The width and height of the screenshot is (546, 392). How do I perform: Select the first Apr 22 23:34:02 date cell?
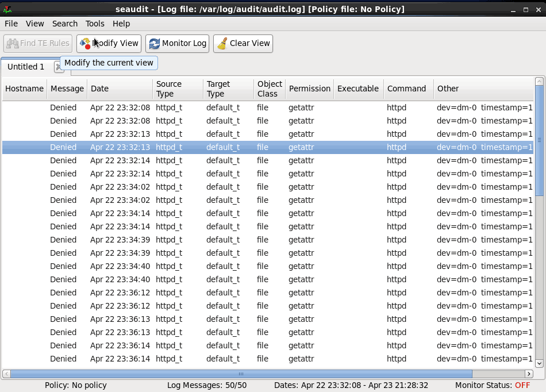pos(120,187)
